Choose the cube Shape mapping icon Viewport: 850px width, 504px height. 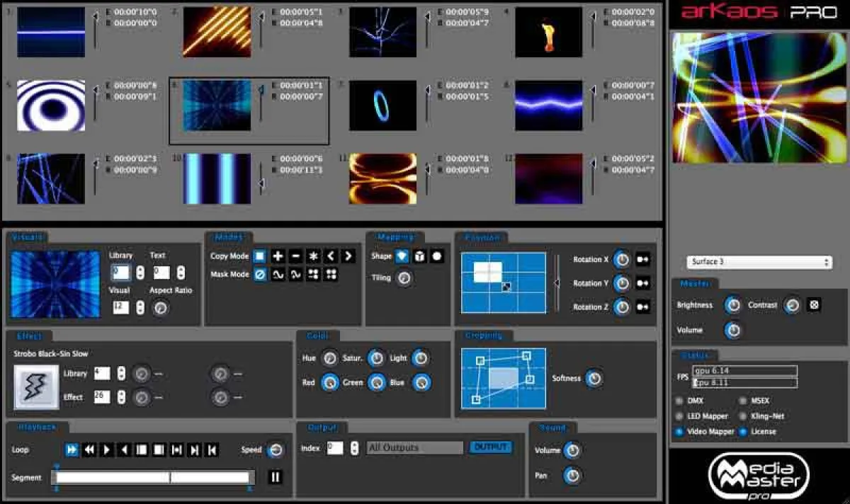point(419,256)
